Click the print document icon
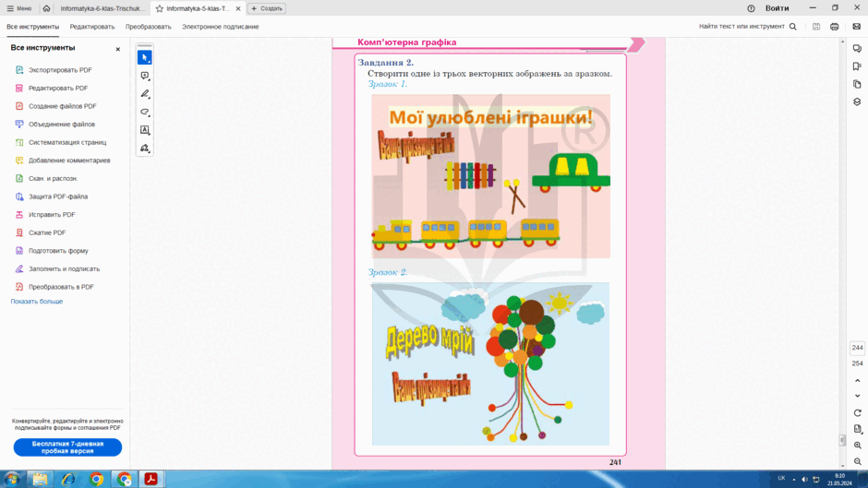 click(834, 27)
